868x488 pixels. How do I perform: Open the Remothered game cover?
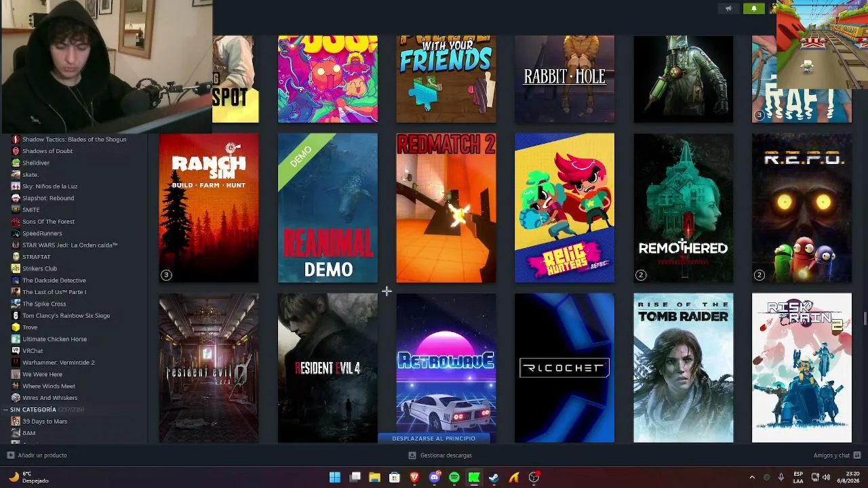point(683,208)
